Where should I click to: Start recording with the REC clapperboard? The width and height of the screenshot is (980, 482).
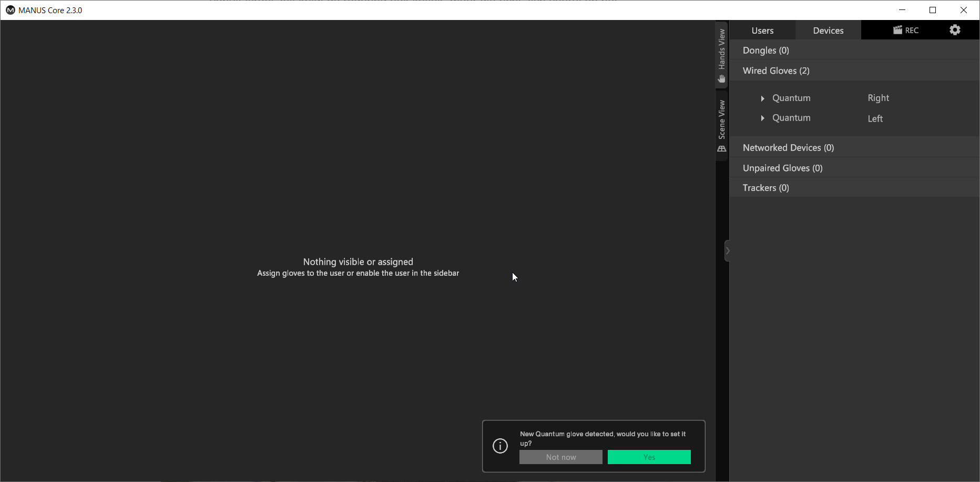coord(905,30)
